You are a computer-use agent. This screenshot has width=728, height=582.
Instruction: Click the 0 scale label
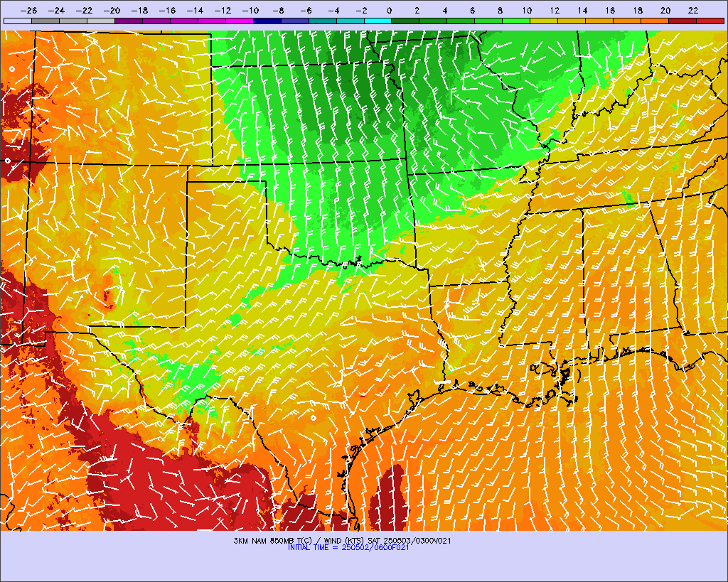click(389, 10)
